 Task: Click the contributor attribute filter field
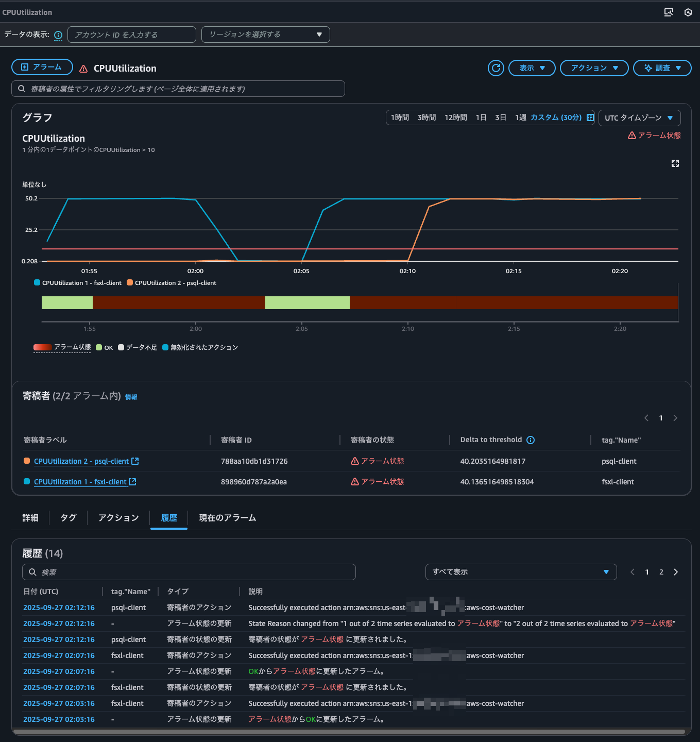pos(178,89)
